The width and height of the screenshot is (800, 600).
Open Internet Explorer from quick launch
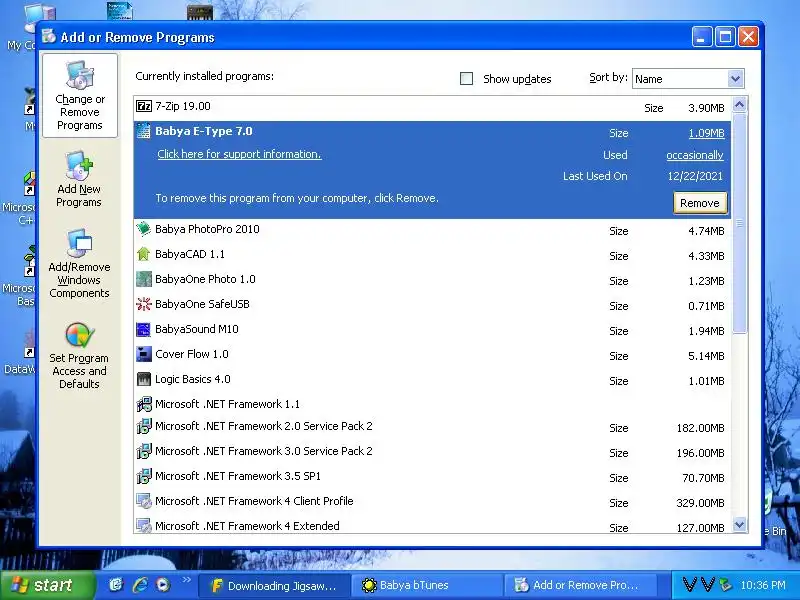coord(140,585)
